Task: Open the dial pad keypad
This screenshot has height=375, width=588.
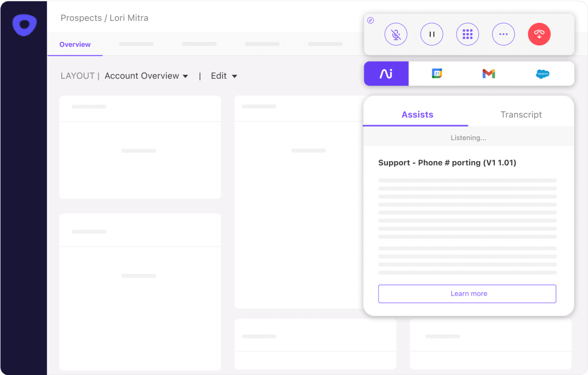Action: [x=467, y=34]
